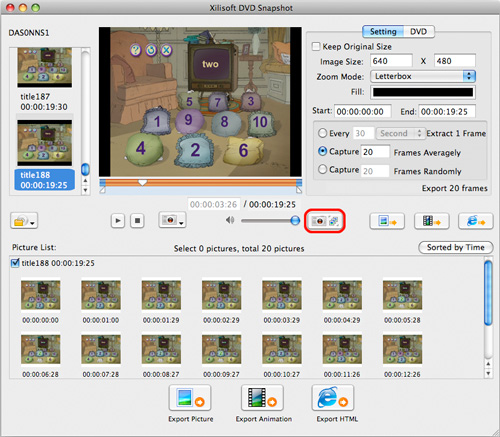
Task: Select picture thumbnail at 00:00:02:29
Action: [x=221, y=295]
